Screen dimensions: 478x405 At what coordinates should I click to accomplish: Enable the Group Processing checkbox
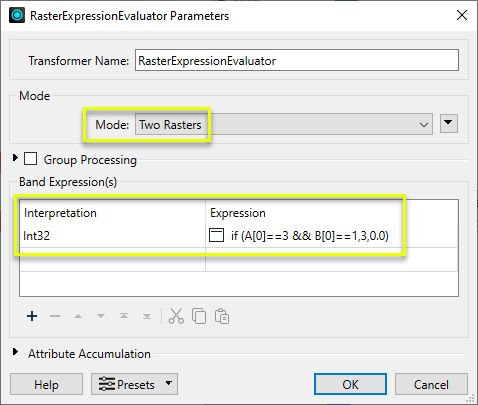coord(30,159)
